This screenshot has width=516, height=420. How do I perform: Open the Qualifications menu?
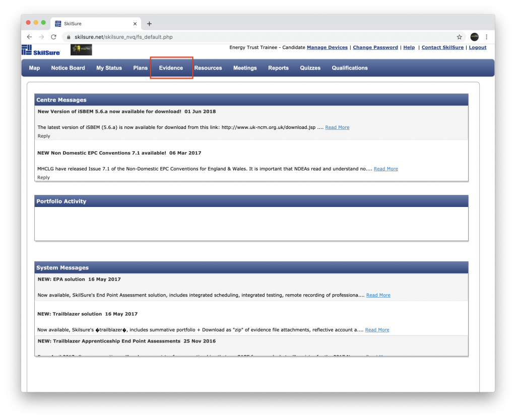[x=350, y=68]
